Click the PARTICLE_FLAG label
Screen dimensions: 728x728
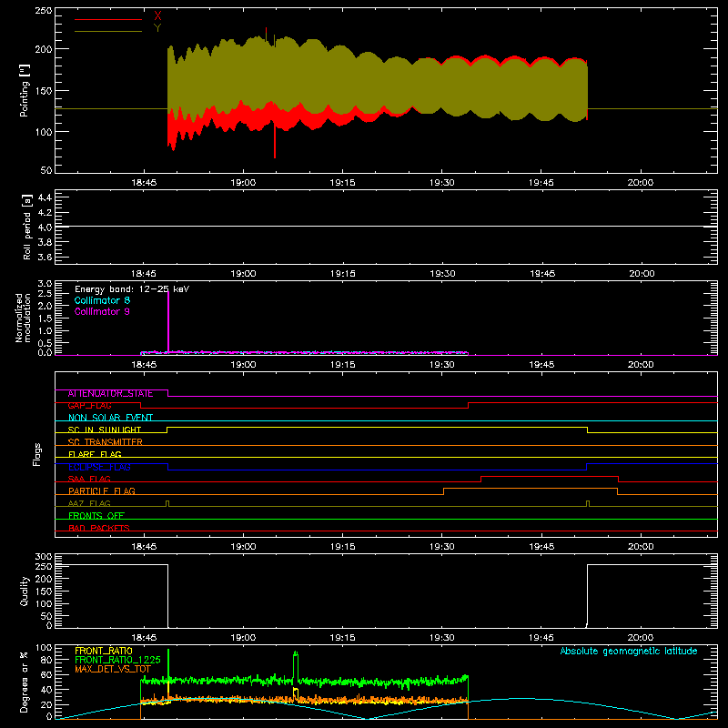click(102, 491)
